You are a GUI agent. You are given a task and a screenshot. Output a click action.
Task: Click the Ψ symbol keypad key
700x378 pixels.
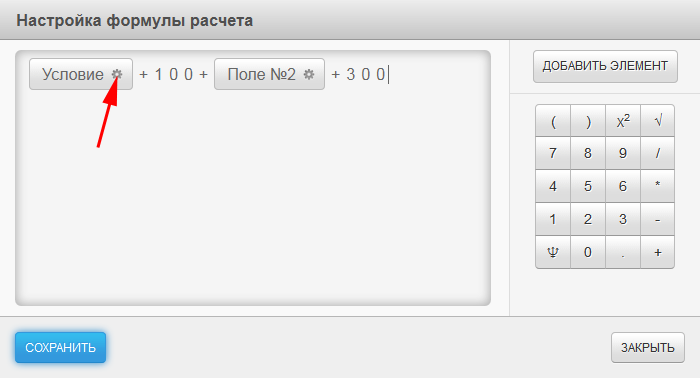coord(553,252)
